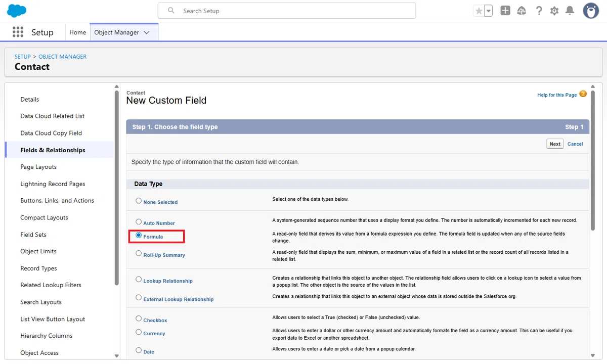This screenshot has height=364, width=607.
Task: Open the Global Actions plus icon
Action: (x=505, y=11)
